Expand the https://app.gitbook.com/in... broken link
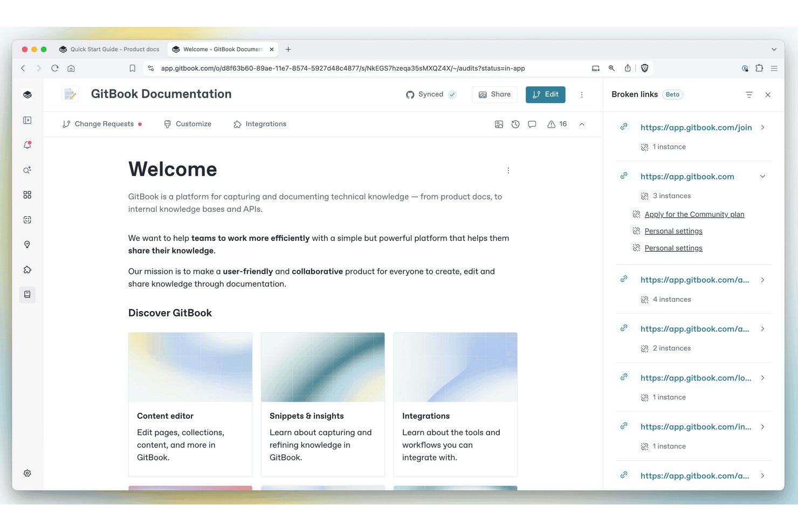This screenshot has width=798, height=532. click(762, 427)
